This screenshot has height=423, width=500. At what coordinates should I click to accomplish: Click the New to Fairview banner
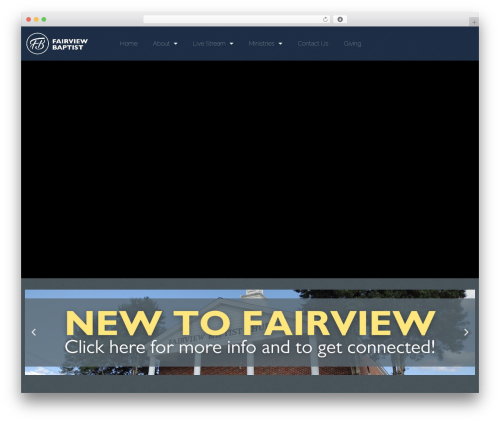[x=250, y=332]
